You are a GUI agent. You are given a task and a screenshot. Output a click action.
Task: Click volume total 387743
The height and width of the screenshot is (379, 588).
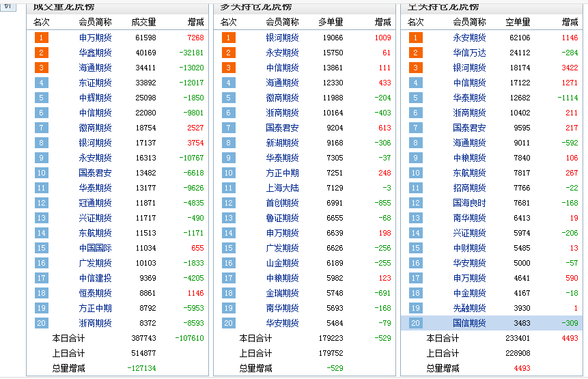click(x=143, y=338)
